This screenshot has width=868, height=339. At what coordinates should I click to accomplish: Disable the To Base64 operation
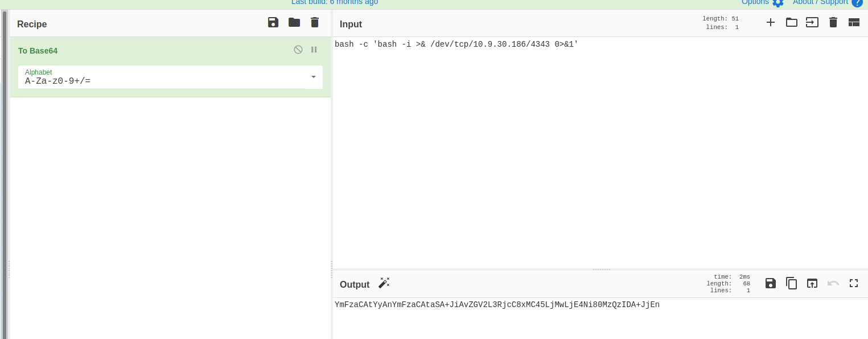pyautogui.click(x=298, y=50)
